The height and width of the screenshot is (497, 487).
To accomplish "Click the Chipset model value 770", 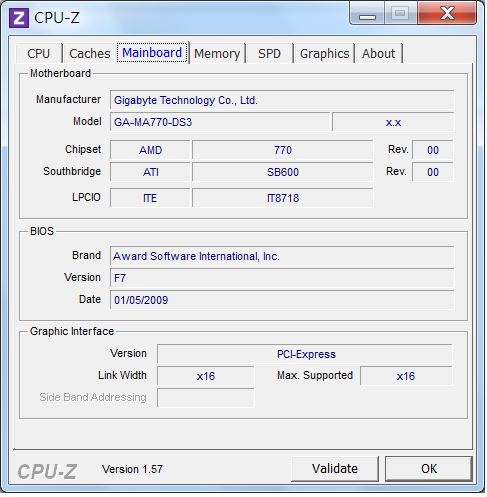I will [283, 150].
